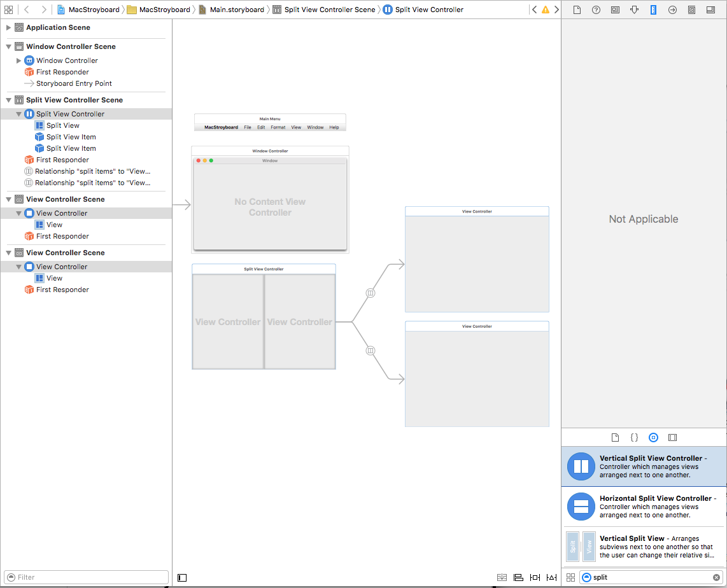Select View under first View Controller

pos(54,225)
